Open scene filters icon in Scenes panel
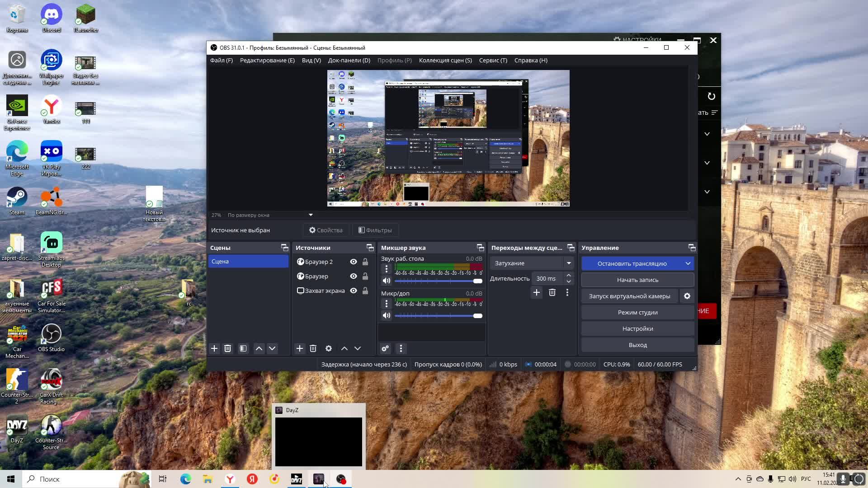Viewport: 868px width, 488px height. click(243, 348)
